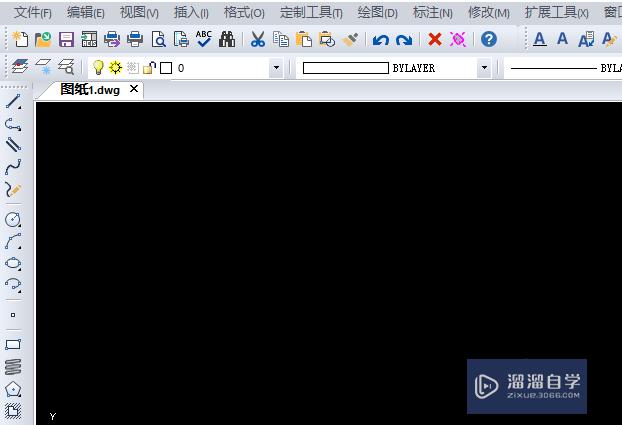
Task: Toggle layer lock padlock icon
Action: [x=150, y=68]
